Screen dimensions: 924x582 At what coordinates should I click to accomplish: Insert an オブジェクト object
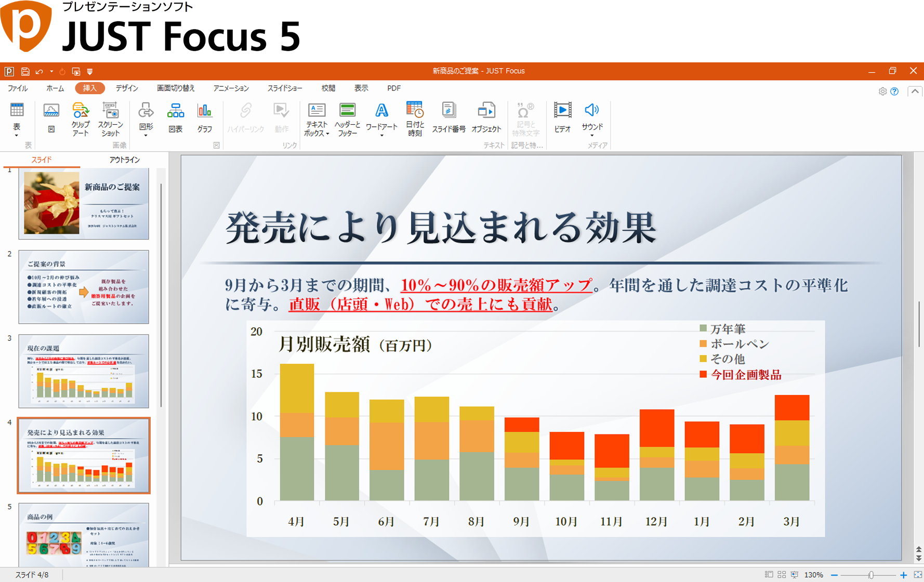click(486, 117)
